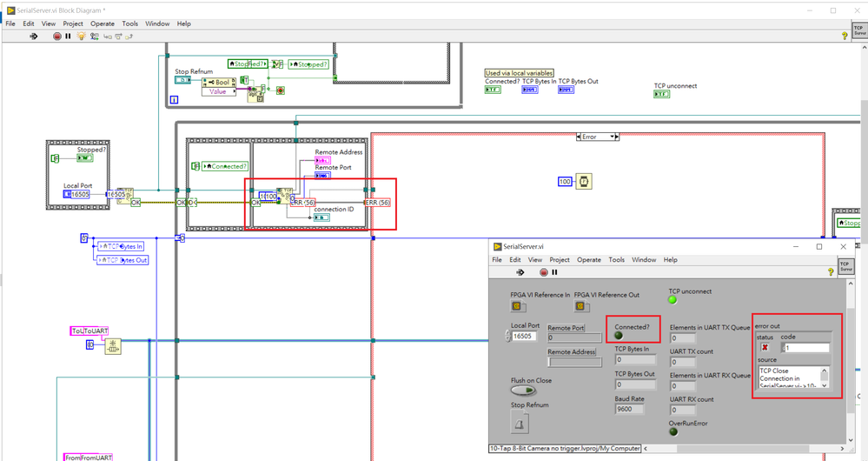Toggle the Flush on Close switch

pos(523,391)
